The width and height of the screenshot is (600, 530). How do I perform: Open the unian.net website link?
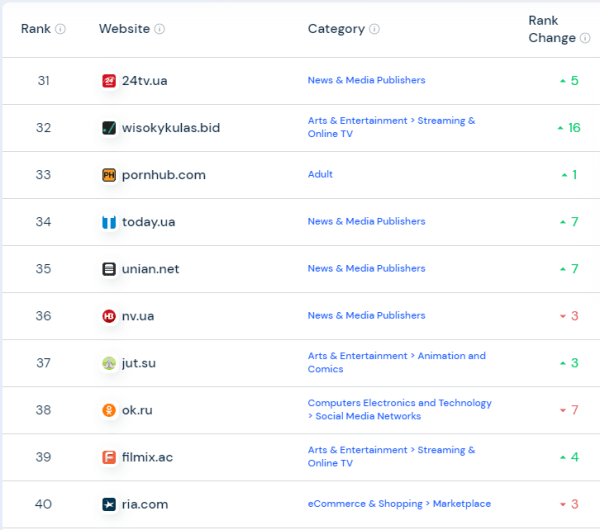pyautogui.click(x=150, y=268)
